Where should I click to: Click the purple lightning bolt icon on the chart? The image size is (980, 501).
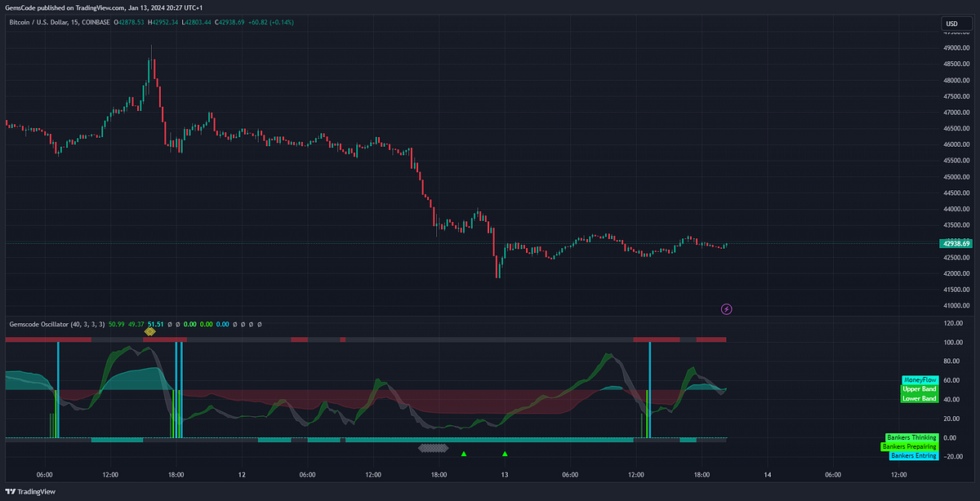(726, 308)
